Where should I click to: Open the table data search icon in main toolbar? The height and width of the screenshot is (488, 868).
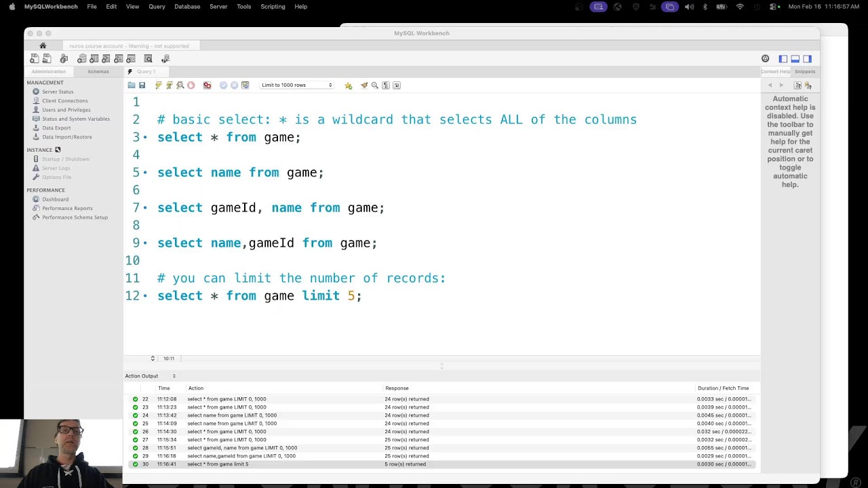(148, 59)
